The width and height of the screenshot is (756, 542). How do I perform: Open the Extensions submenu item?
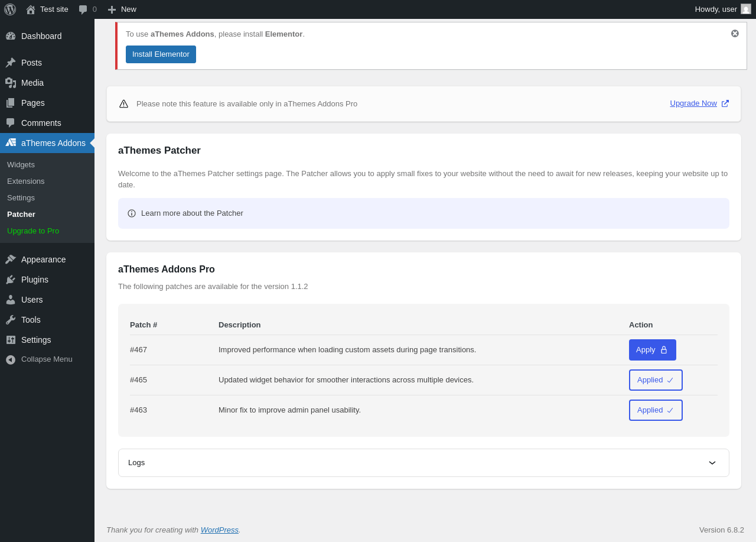tap(26, 181)
